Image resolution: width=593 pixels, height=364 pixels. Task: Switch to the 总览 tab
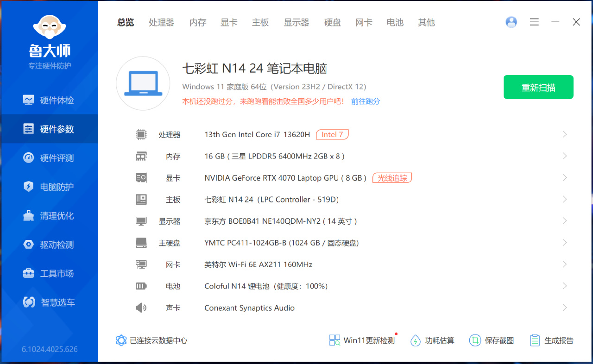tap(126, 22)
